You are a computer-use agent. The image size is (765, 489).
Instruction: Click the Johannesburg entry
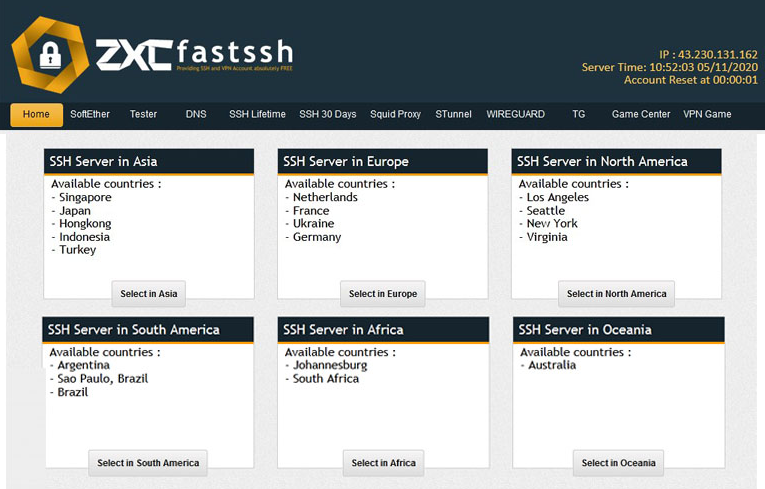330,366
